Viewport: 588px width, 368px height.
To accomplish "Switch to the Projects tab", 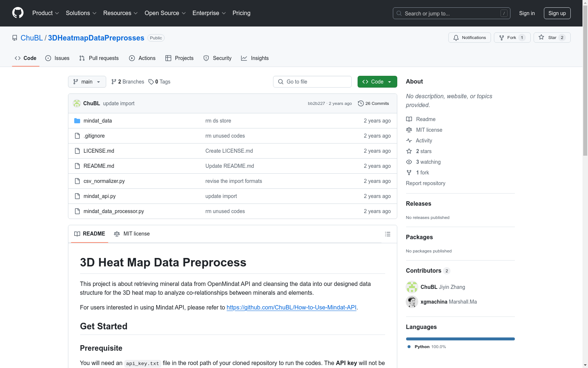I will click(x=179, y=58).
